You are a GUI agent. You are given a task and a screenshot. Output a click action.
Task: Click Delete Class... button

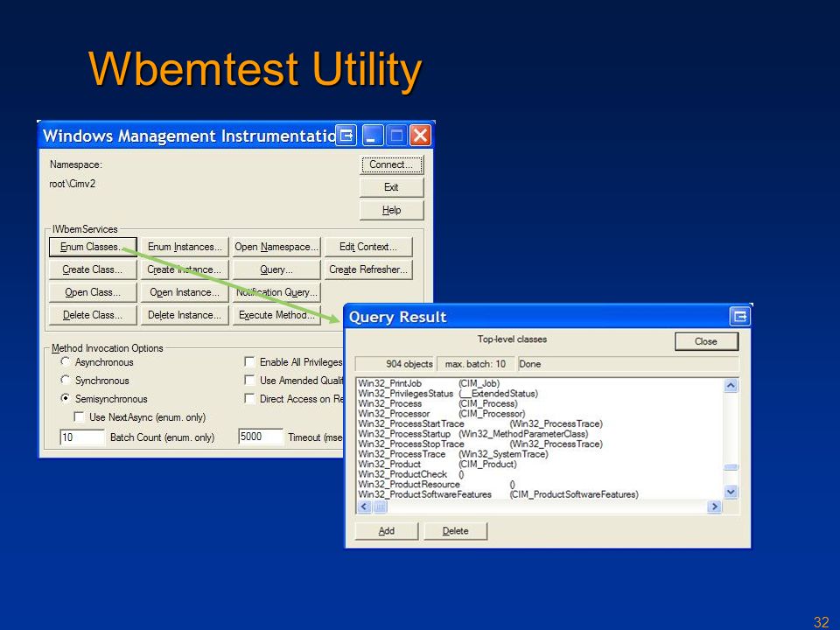pos(93,315)
